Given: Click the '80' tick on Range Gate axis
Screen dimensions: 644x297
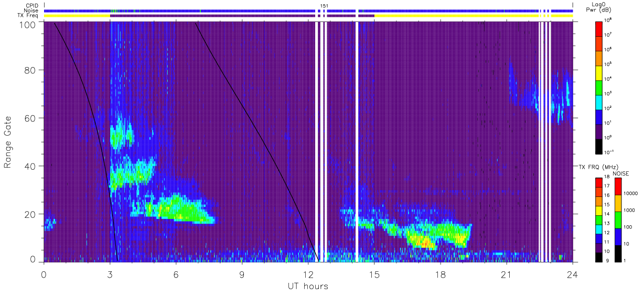Looking at the screenshot, I should pos(31,70).
